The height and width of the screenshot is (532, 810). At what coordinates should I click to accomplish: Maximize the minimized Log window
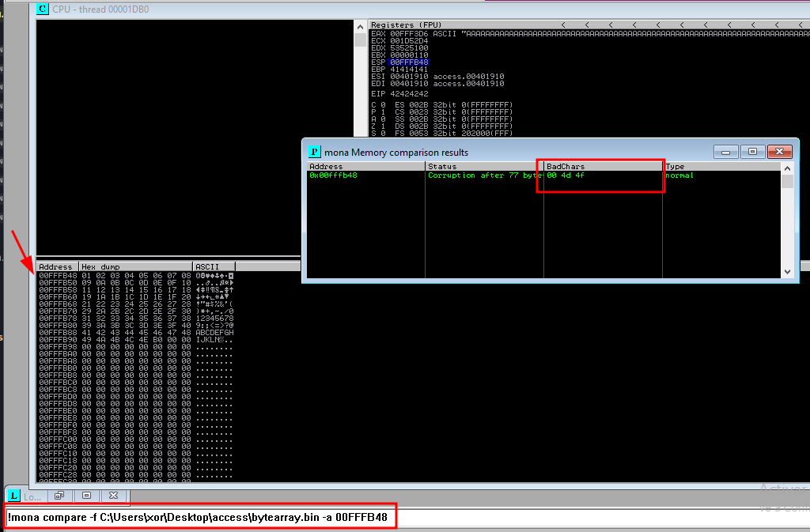(86, 496)
